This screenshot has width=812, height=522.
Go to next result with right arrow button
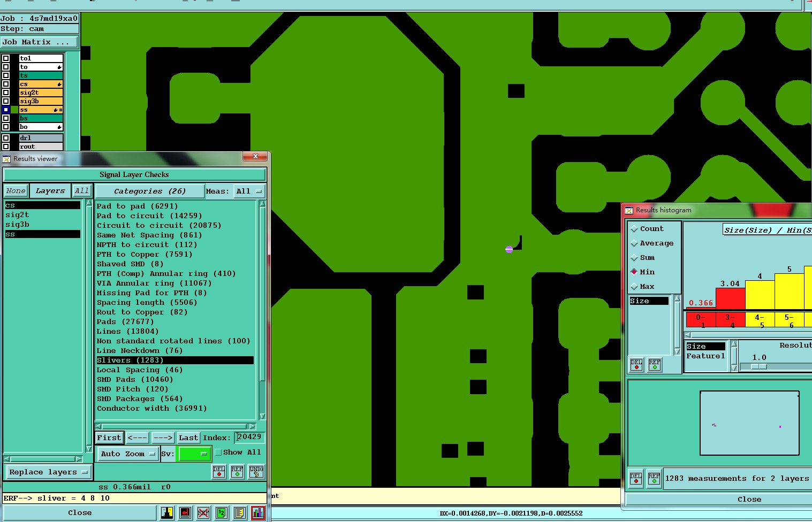coord(163,438)
